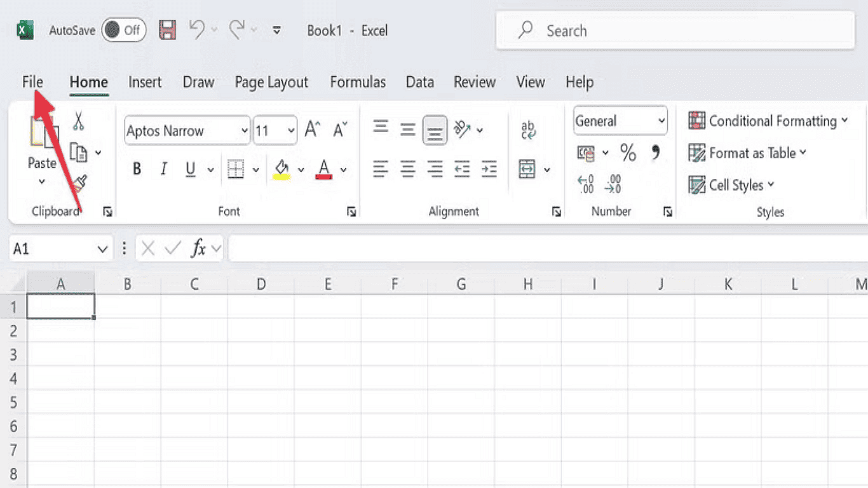Click the Center alignment icon
Image resolution: width=868 pixels, height=488 pixels.
tap(408, 169)
